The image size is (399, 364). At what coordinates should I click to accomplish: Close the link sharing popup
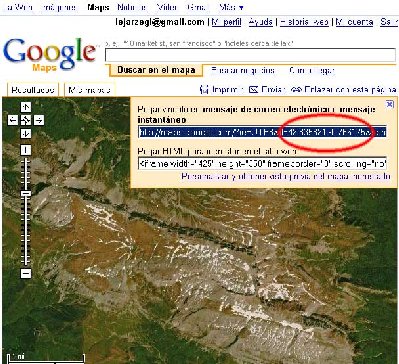pyautogui.click(x=389, y=104)
